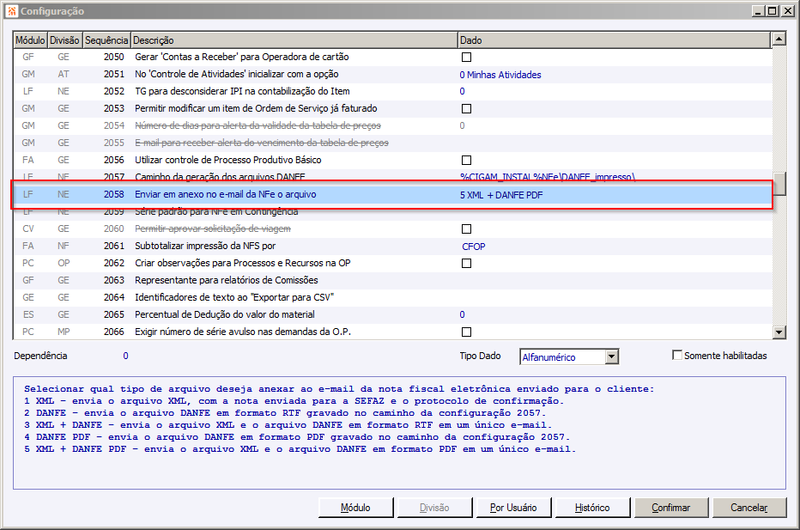
Task: Click the Por Usuário button
Action: click(x=513, y=508)
